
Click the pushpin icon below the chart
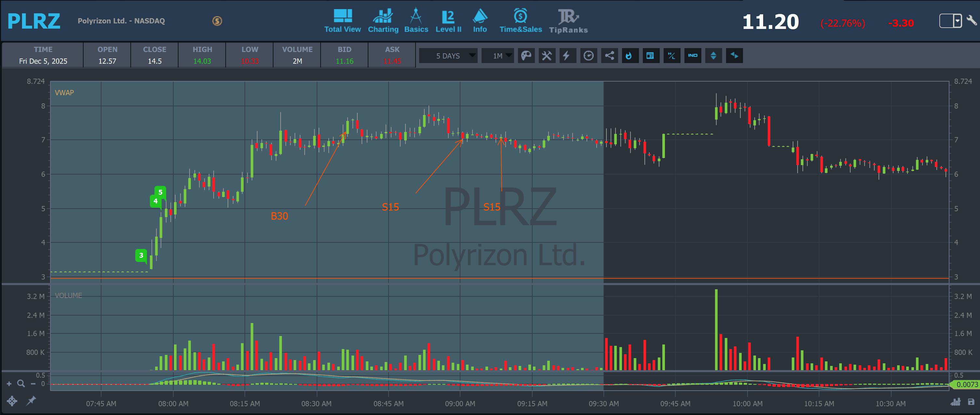(31, 401)
